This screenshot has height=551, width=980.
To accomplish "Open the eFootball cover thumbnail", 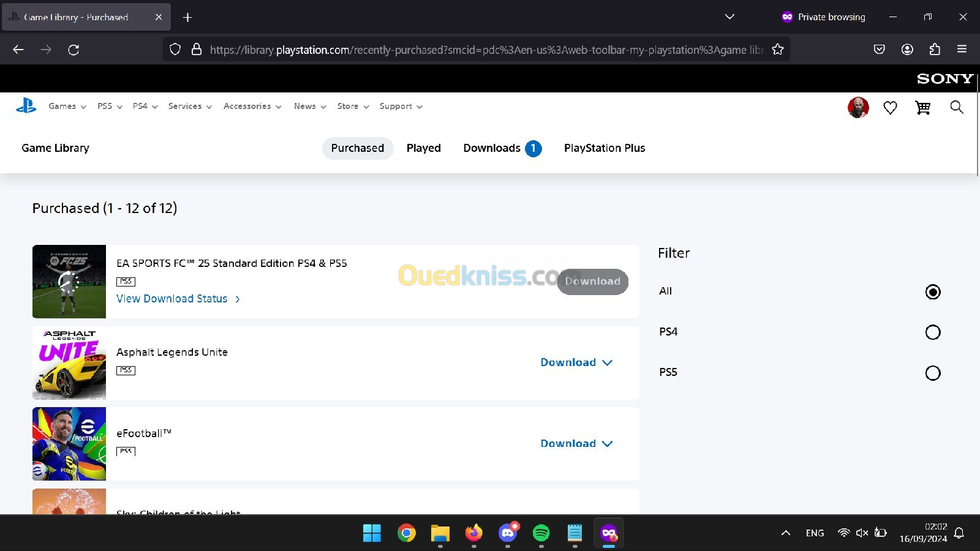I will point(69,444).
